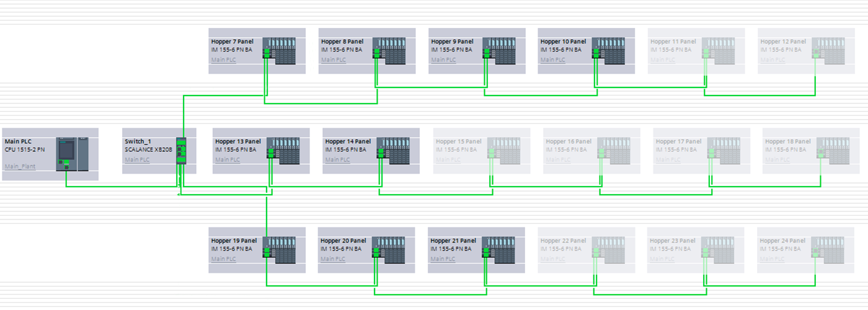Open the Main PLC link in Hopper 10 Panel
Image resolution: width=868 pixels, height=310 pixels.
coord(552,60)
